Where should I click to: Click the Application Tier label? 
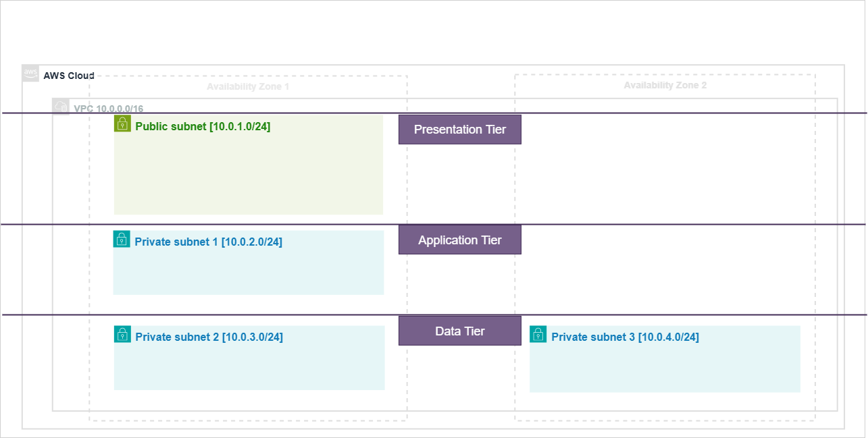459,240
